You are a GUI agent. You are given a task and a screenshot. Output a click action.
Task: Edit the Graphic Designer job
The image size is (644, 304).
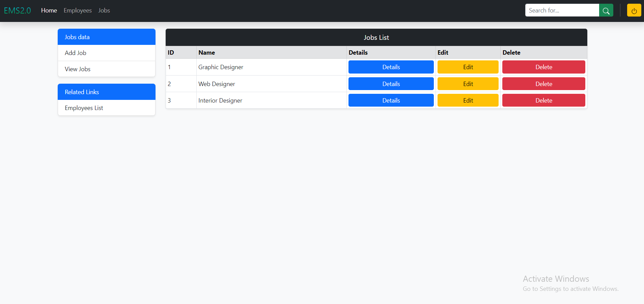pos(468,67)
